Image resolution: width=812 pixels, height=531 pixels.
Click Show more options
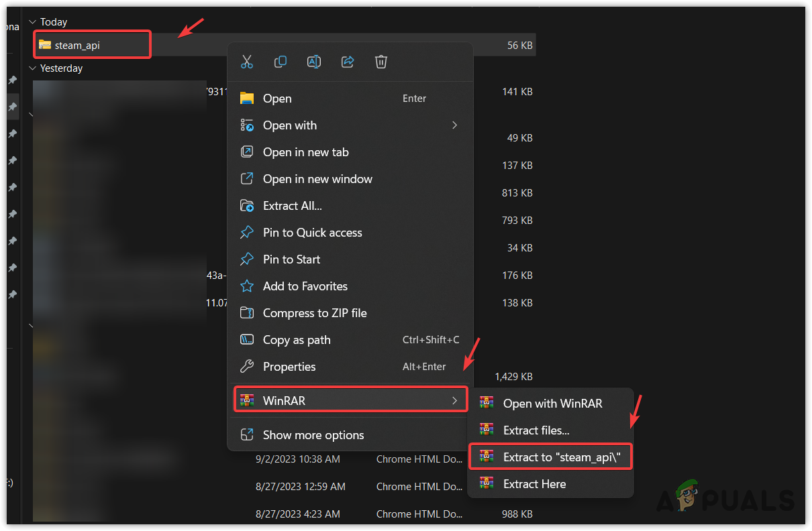coord(313,435)
